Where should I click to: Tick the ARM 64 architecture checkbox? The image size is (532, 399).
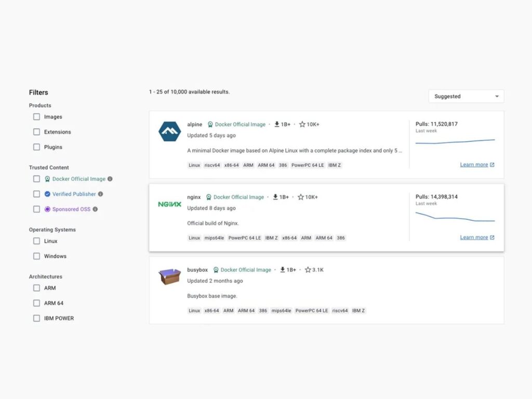[37, 303]
